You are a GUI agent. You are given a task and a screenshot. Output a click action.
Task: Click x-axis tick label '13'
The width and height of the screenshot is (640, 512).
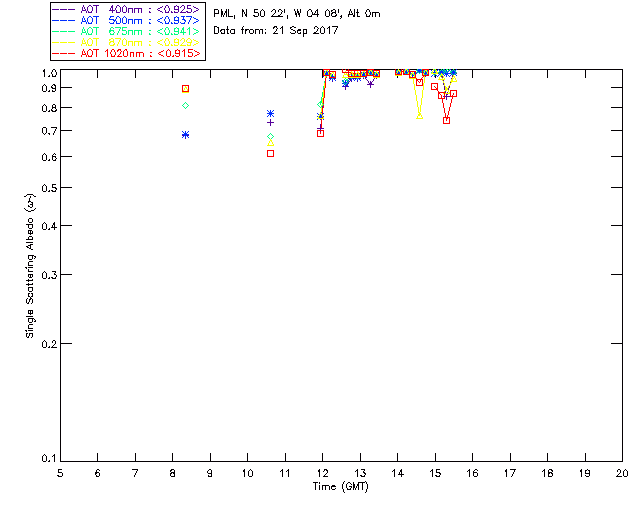pos(360,473)
